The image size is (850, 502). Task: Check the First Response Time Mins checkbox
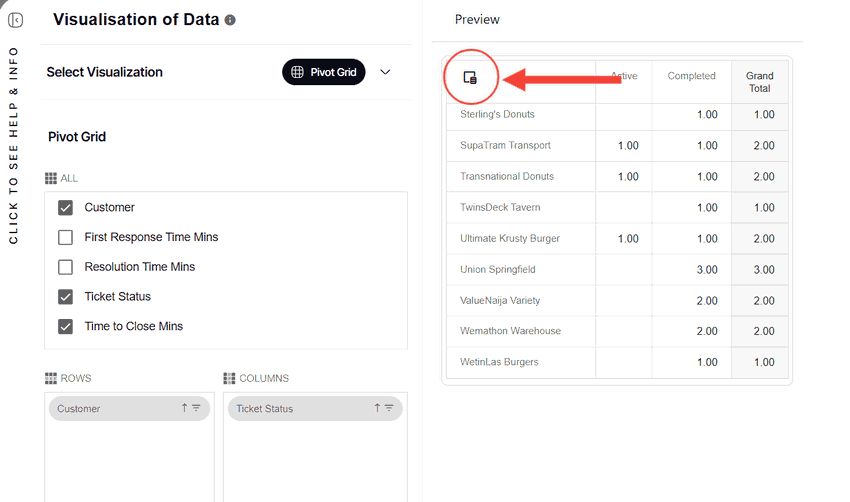66,237
